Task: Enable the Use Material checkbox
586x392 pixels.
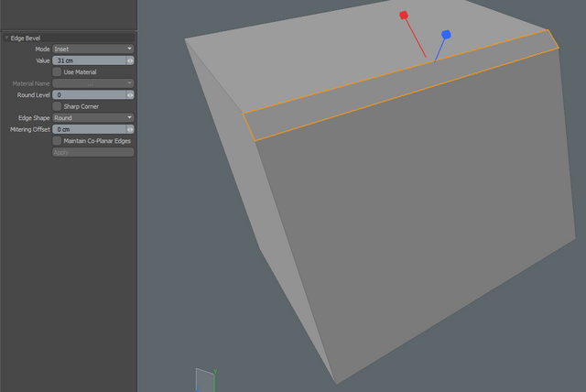Action: [57, 71]
